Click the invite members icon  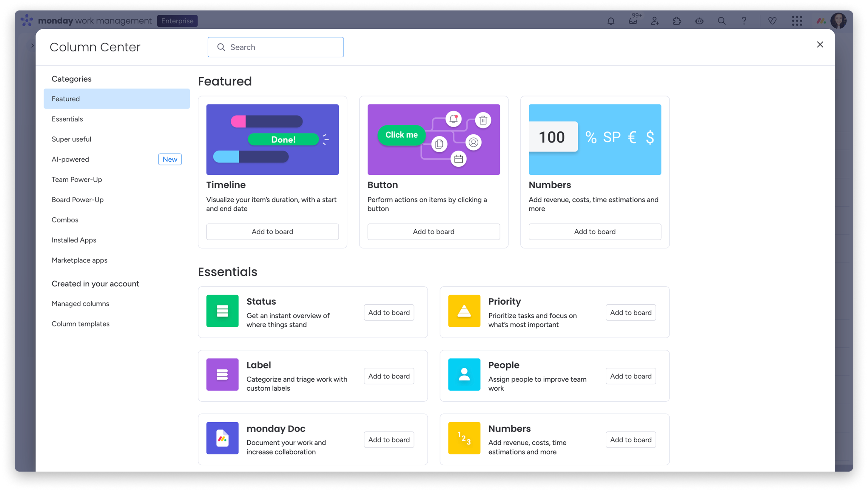655,21
